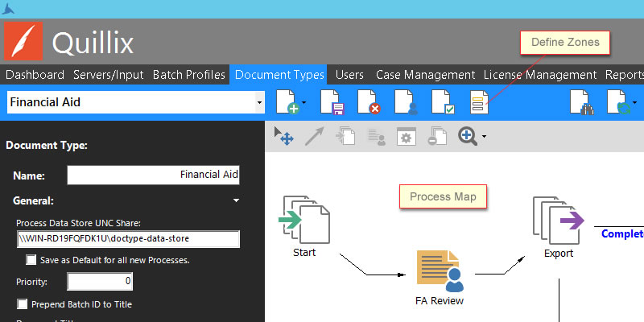The width and height of the screenshot is (644, 322).
Task: Select the Document Types tab
Action: [279, 75]
